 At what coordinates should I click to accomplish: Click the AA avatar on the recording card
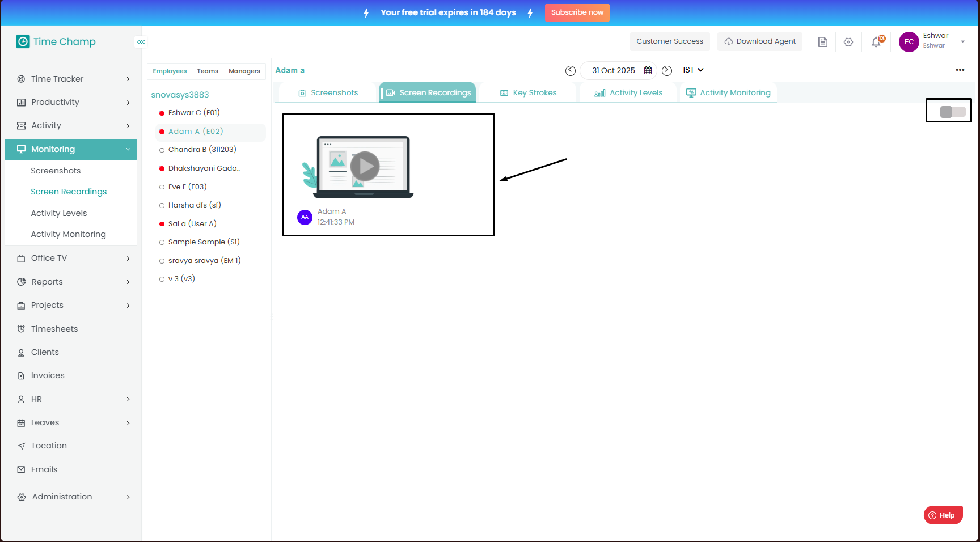pyautogui.click(x=305, y=217)
